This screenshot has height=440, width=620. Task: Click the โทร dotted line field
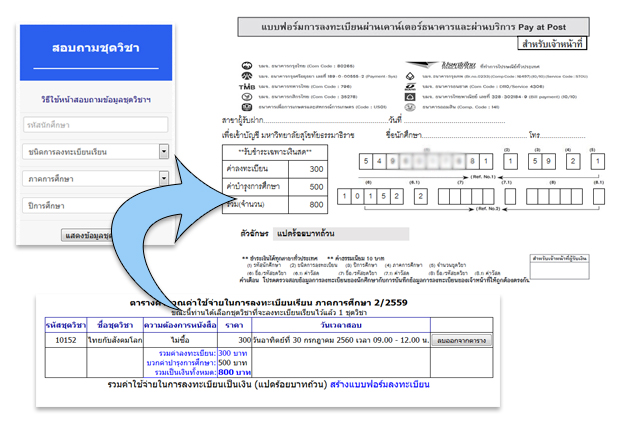562,135
